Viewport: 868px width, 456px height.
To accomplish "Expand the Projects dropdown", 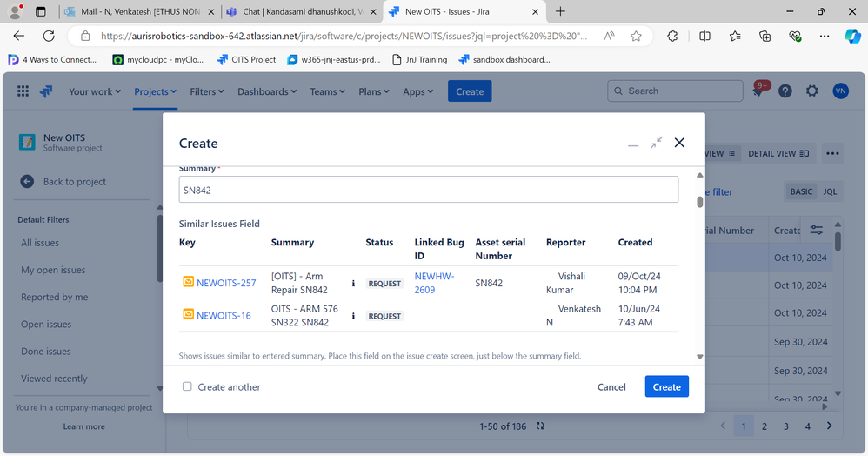I will (155, 91).
